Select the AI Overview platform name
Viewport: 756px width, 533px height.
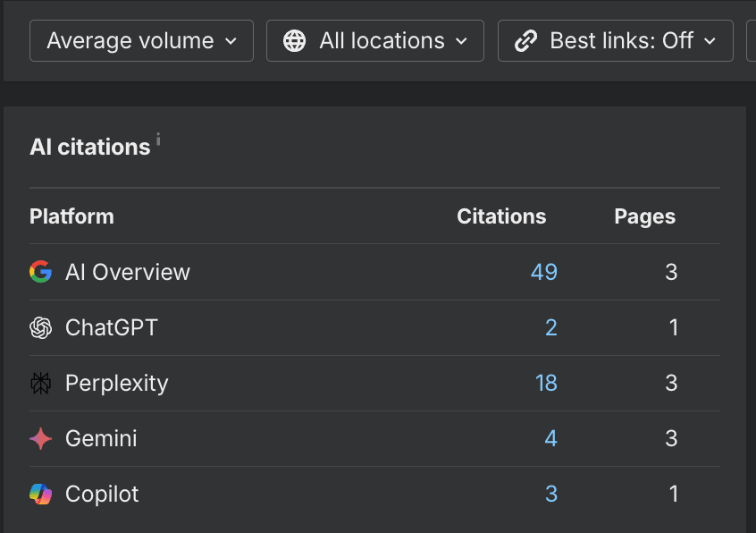pyautogui.click(x=128, y=272)
